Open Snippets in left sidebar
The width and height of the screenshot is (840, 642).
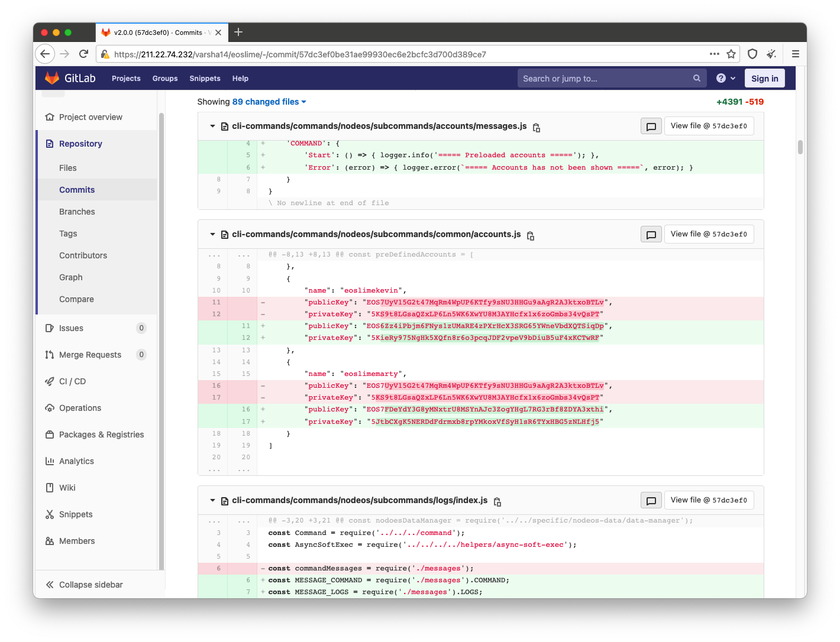click(76, 514)
